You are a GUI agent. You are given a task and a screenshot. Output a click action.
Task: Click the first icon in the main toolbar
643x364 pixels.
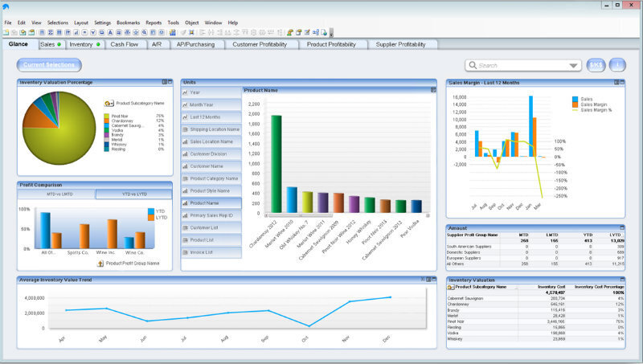[x=5, y=32]
